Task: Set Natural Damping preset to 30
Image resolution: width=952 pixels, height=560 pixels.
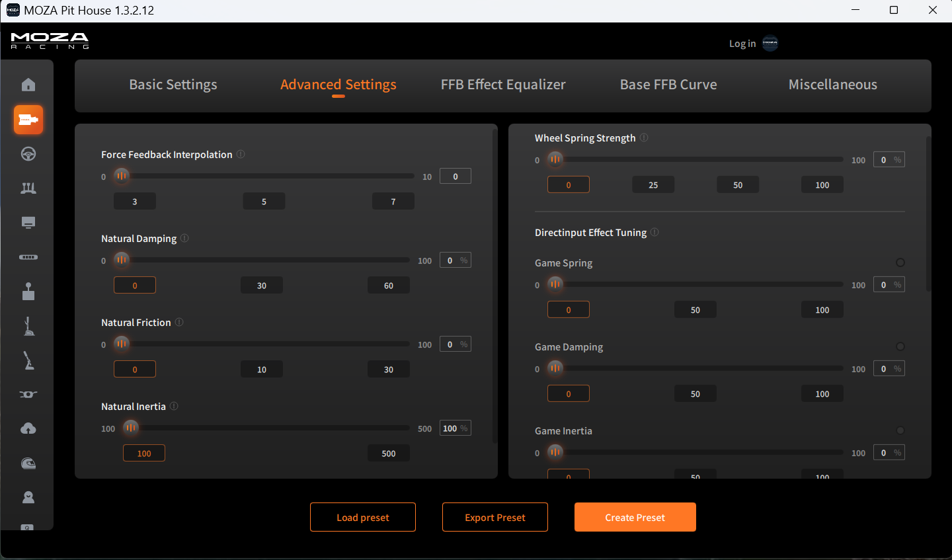Action: point(262,286)
